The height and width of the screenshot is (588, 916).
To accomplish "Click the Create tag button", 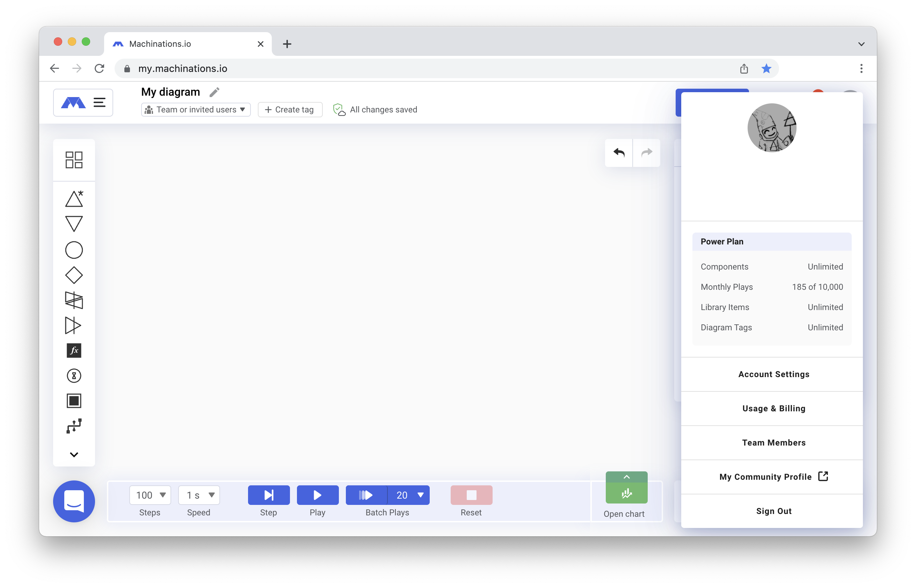I will pos(290,110).
